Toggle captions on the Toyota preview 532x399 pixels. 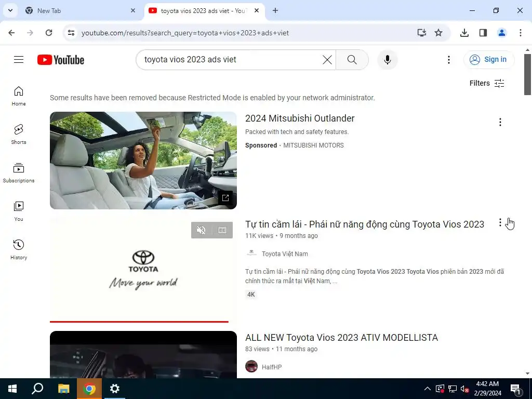click(222, 230)
